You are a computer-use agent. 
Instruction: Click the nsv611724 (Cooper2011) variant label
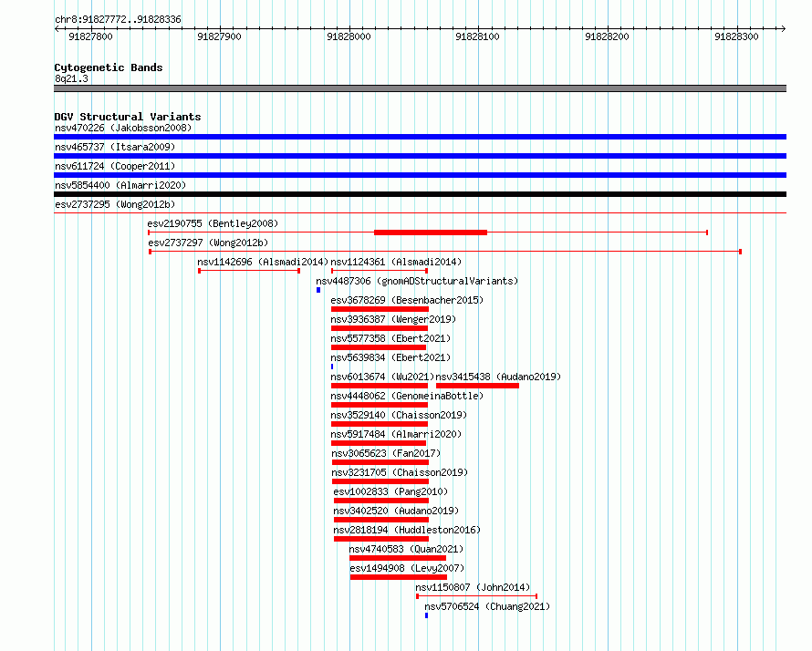tap(115, 166)
